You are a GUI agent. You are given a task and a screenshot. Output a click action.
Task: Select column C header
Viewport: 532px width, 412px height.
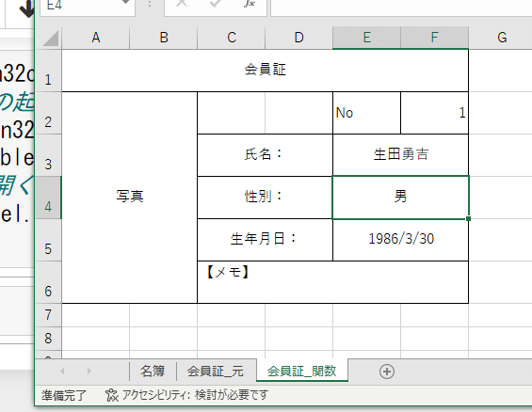tap(232, 38)
